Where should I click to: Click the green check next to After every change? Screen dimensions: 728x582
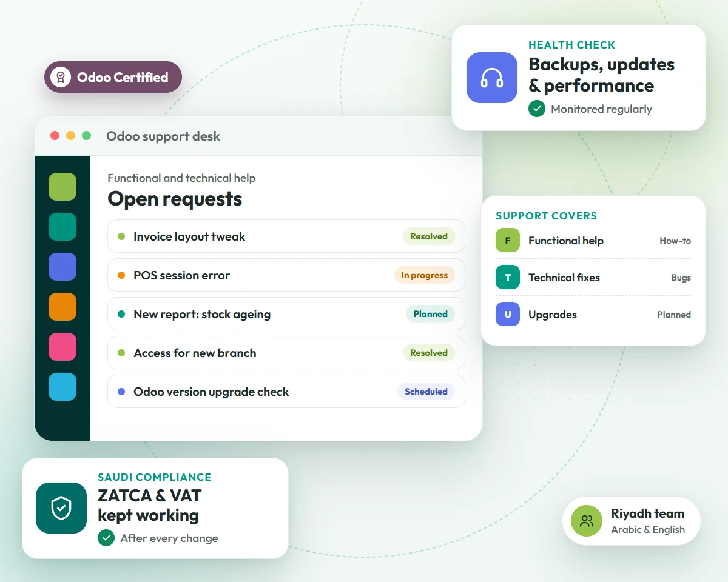pyautogui.click(x=106, y=538)
